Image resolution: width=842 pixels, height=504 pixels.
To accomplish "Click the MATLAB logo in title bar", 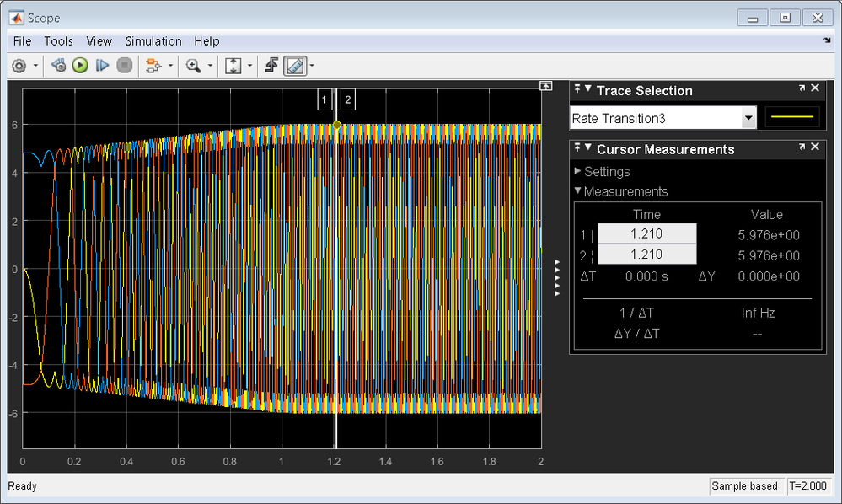I will pos(17,18).
